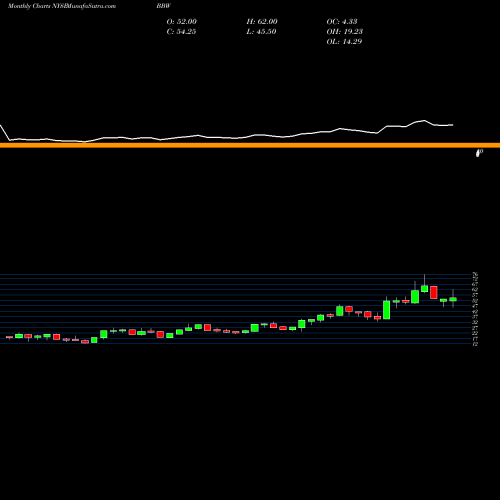Click the OH: 19.23 value

(345, 31)
